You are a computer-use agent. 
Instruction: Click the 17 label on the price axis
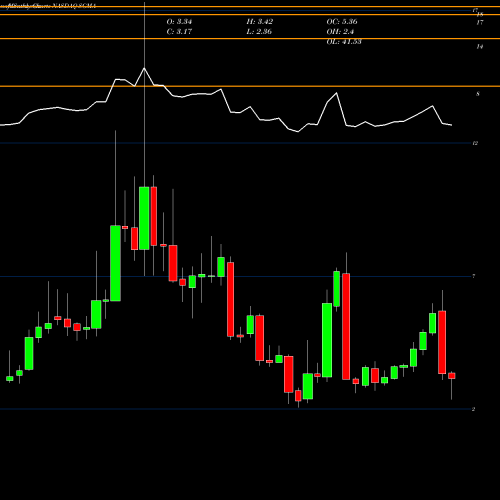coord(480,22)
